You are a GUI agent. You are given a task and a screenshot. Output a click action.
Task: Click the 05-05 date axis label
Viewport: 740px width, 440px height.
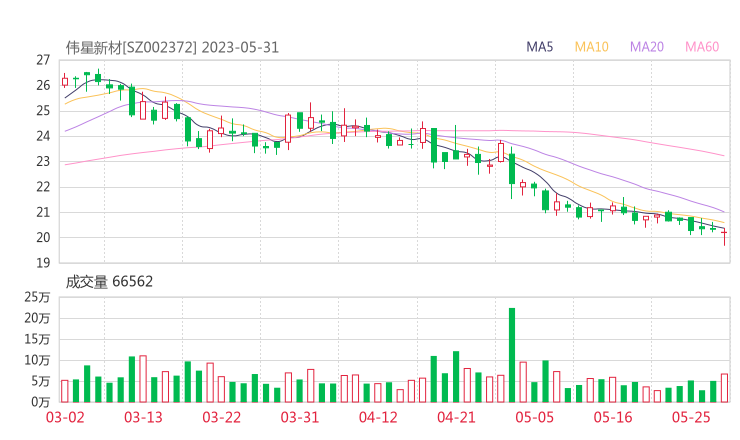534,417
